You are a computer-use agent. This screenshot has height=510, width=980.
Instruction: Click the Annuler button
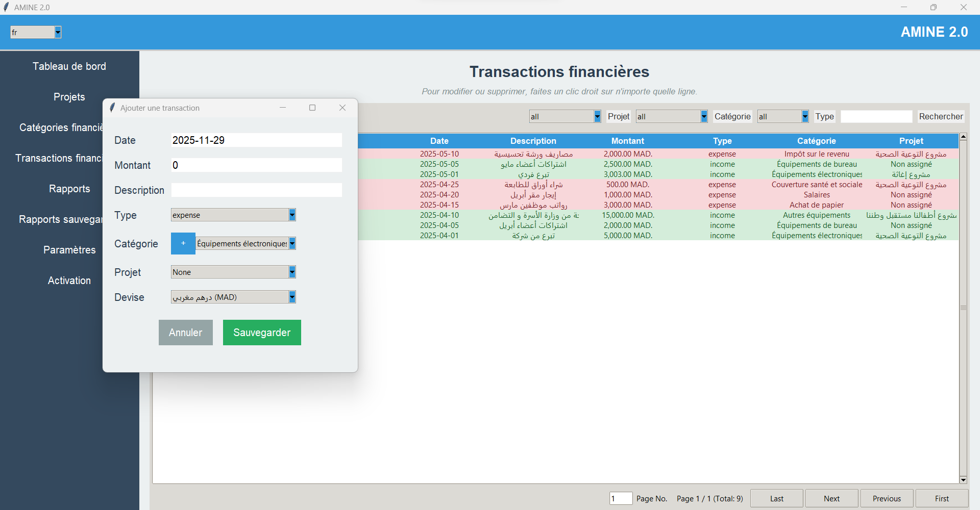coord(185,332)
